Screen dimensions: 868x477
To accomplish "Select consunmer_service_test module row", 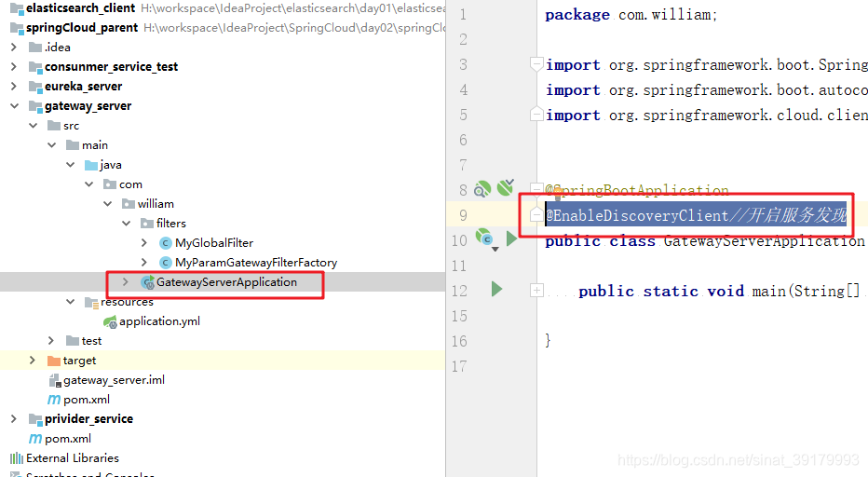I will pos(223,66).
